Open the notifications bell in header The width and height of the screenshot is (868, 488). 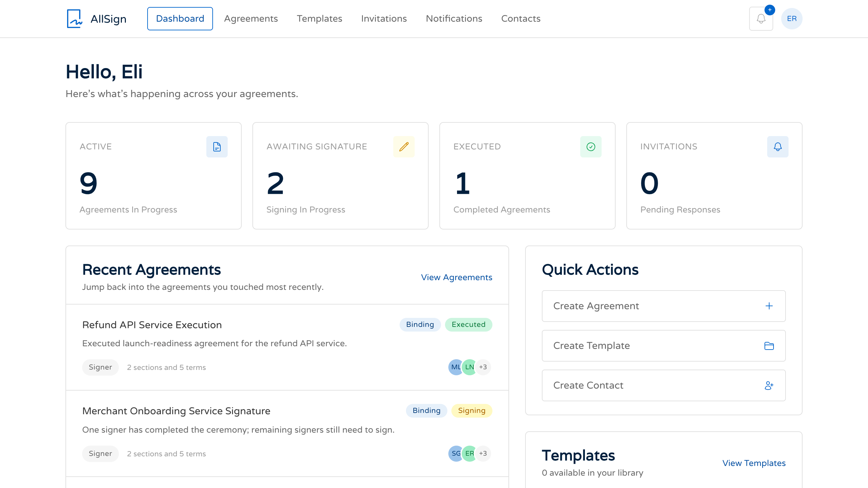click(x=761, y=19)
